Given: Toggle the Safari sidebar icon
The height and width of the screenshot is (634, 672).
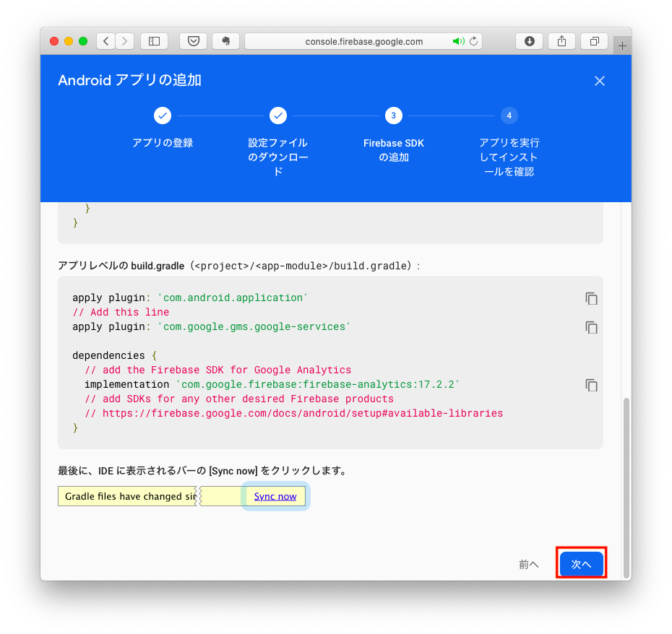Looking at the screenshot, I should coord(154,41).
